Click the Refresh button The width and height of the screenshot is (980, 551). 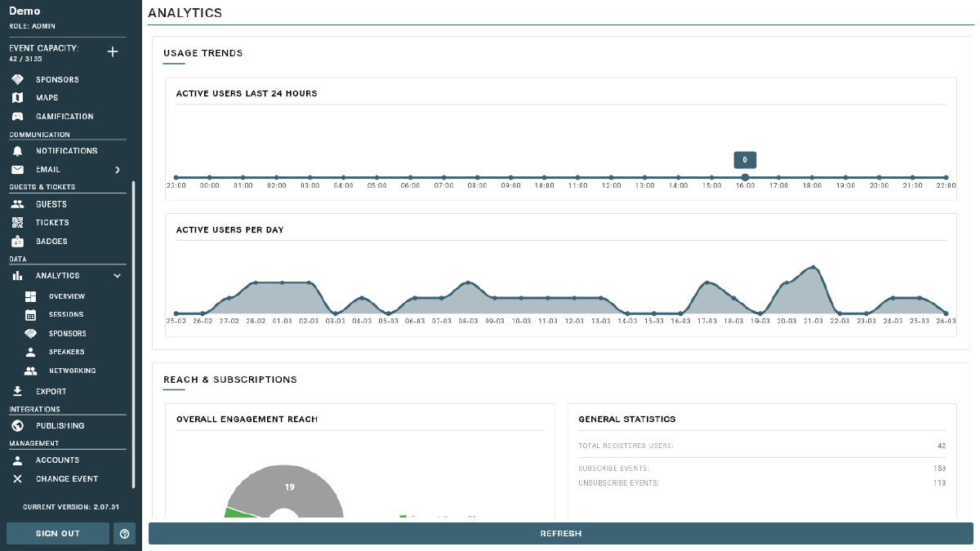[560, 533]
